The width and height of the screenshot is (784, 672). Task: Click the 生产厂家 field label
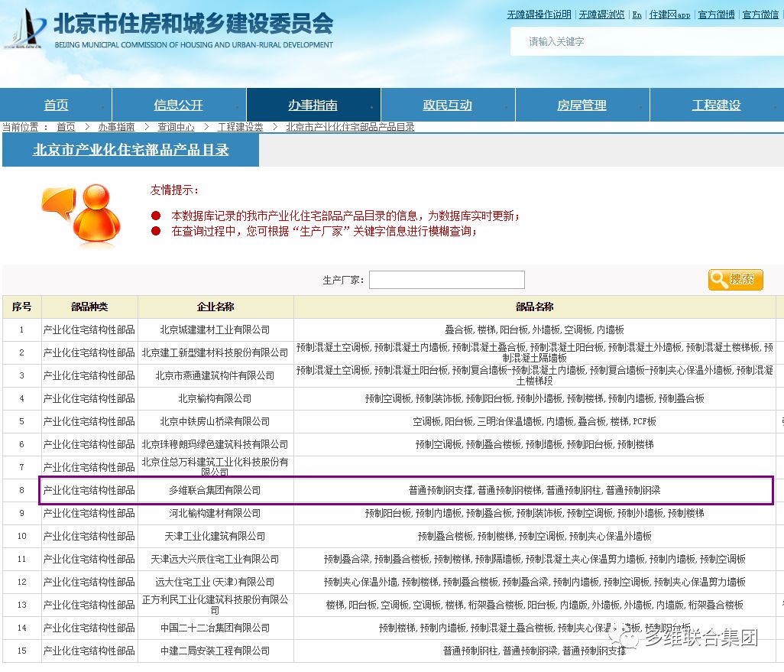click(343, 281)
